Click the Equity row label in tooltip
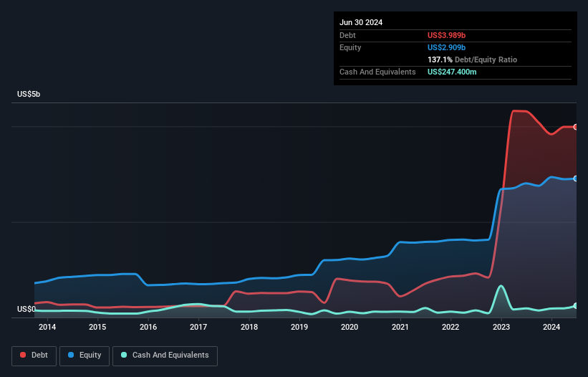Screen dimensions: 588x377 (350, 47)
